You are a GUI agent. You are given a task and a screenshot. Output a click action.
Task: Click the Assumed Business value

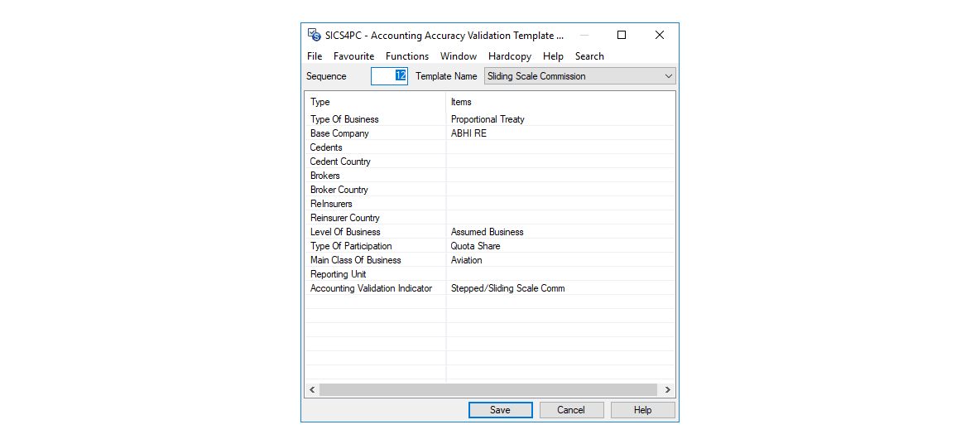tap(487, 232)
